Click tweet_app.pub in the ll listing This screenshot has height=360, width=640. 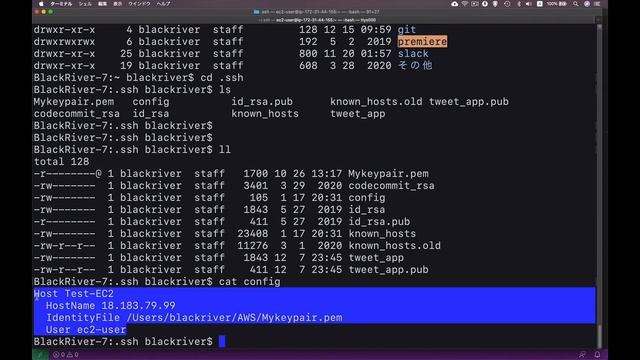point(388,270)
